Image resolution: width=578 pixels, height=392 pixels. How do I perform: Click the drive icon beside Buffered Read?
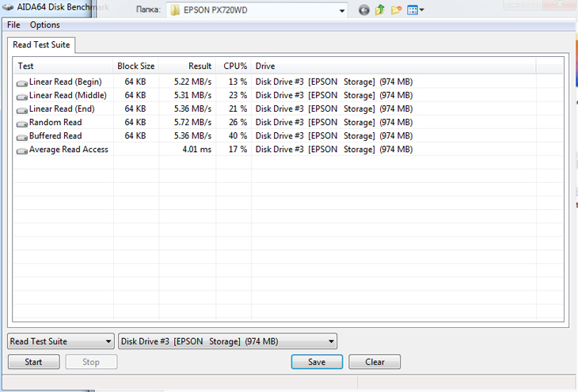[x=22, y=137]
